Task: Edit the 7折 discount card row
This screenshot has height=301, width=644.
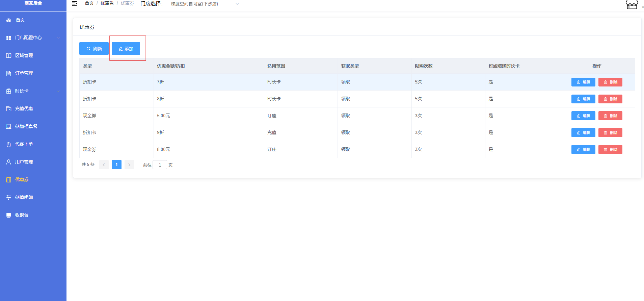Action: point(583,82)
